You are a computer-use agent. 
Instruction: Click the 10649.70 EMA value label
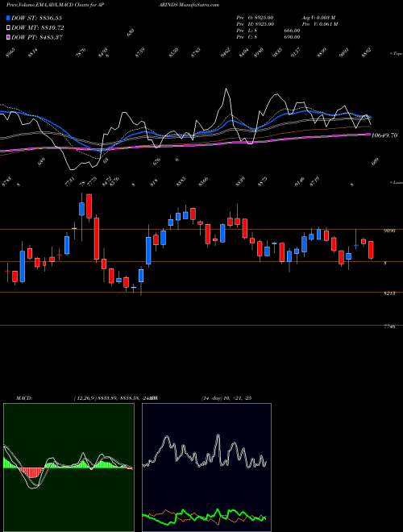[x=384, y=135]
